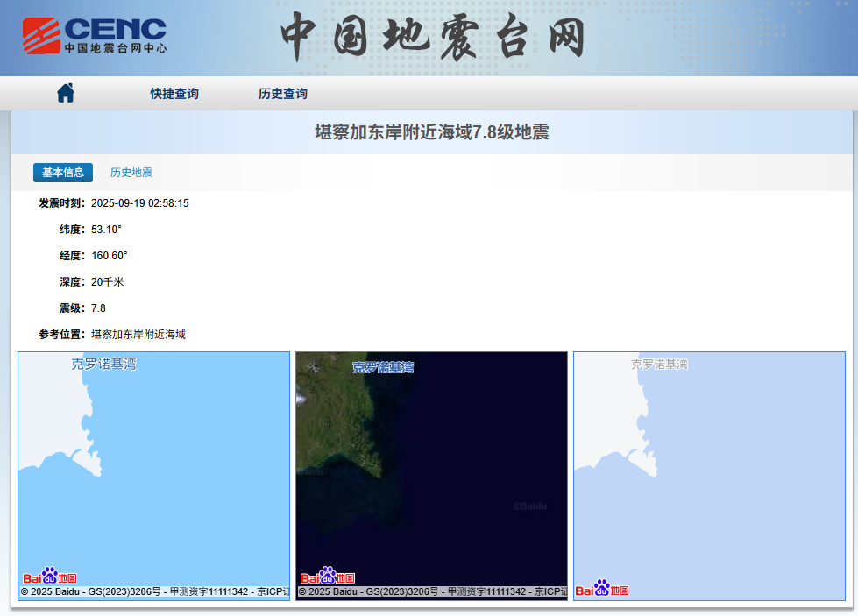Click the 堪察加东岸附近海域7.8级地震 headline

(x=432, y=132)
